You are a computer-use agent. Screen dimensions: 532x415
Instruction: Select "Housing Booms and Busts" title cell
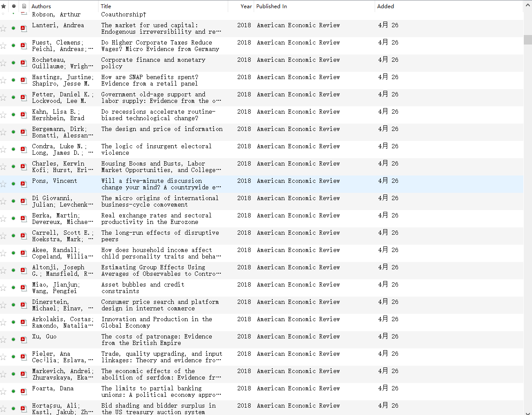tap(162, 167)
